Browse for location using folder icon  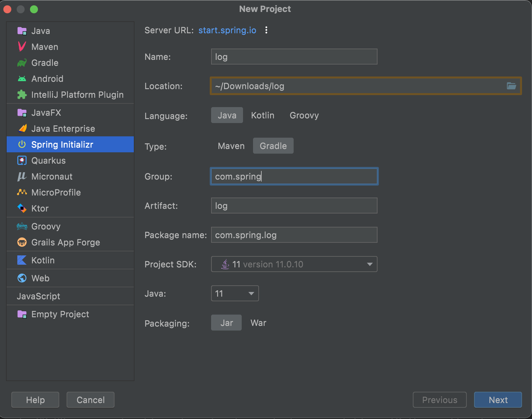pyautogui.click(x=511, y=86)
